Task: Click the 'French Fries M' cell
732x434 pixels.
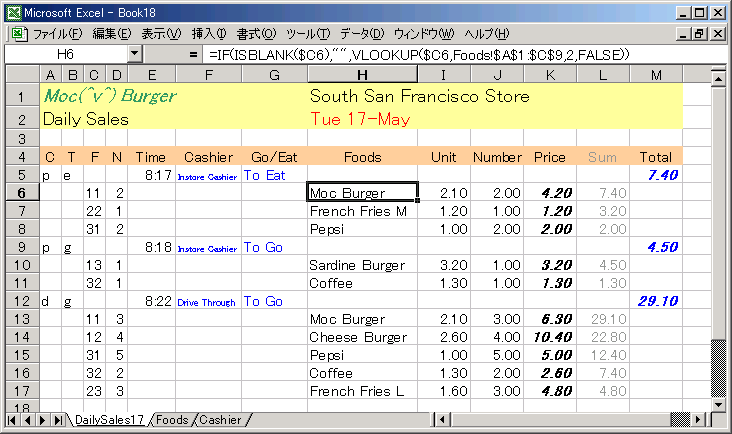Action: (362, 211)
